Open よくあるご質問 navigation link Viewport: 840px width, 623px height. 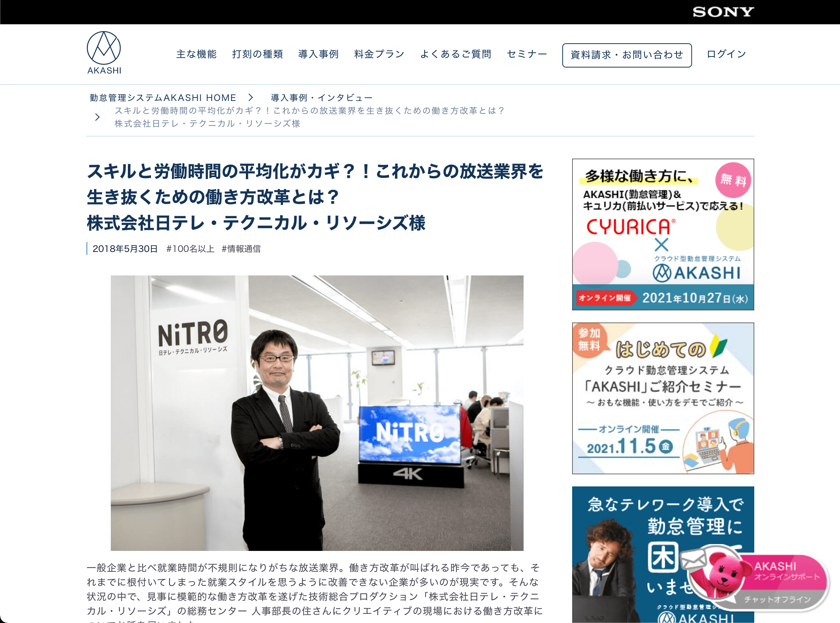coord(455,54)
